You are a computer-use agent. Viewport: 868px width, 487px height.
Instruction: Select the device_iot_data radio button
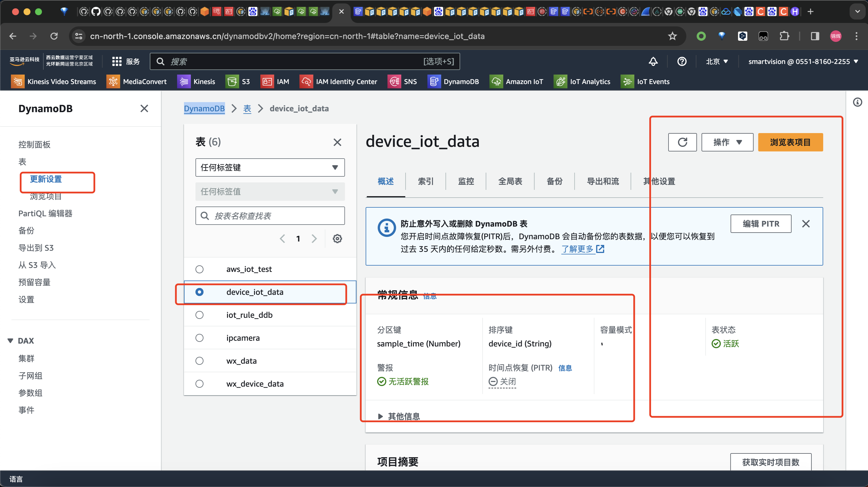point(199,292)
